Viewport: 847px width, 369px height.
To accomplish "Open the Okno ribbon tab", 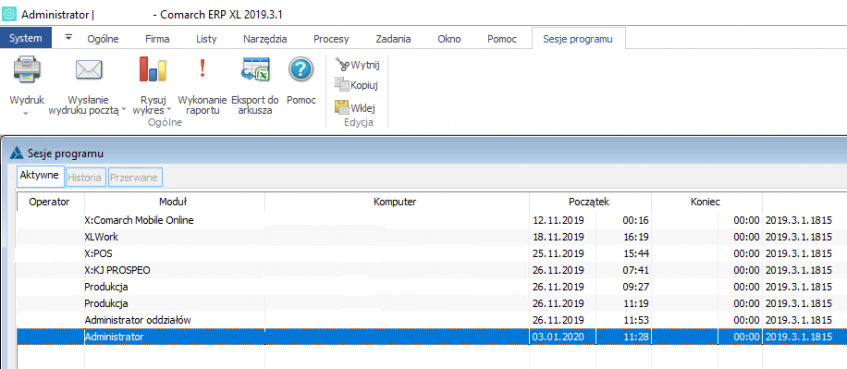I will click(x=449, y=39).
